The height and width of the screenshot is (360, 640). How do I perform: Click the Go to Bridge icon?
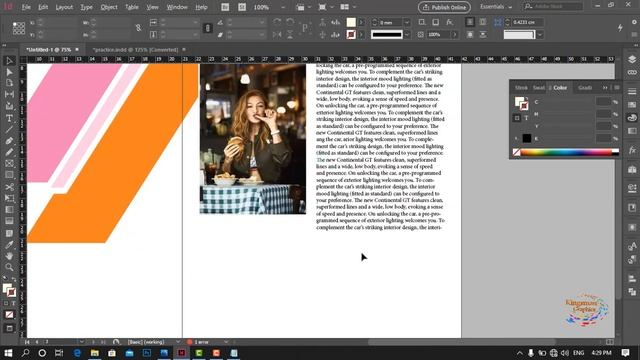[x=225, y=7]
